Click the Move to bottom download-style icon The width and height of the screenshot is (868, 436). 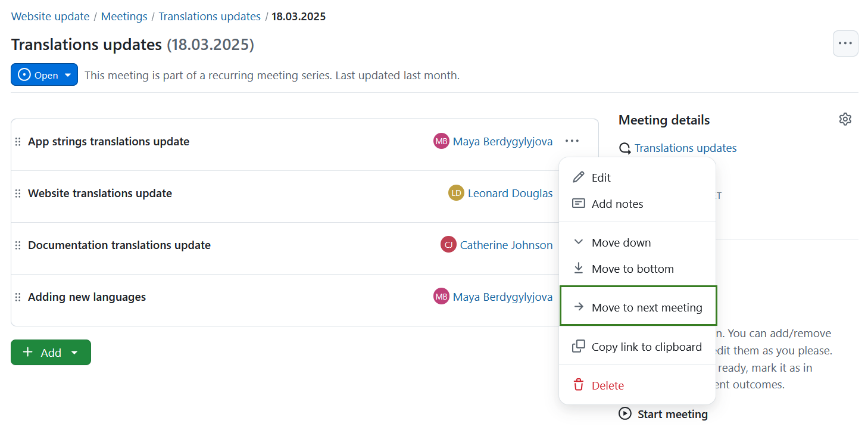(x=578, y=268)
